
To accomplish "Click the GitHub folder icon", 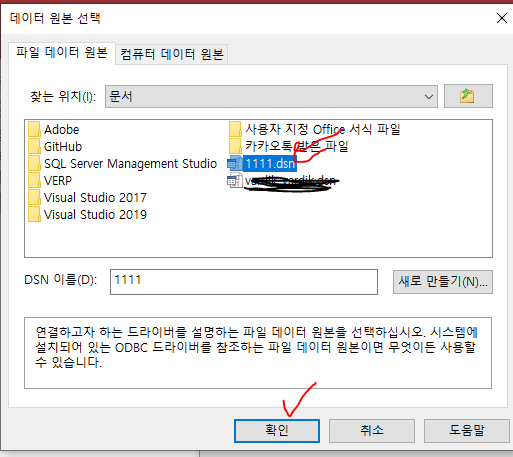I will [34, 146].
